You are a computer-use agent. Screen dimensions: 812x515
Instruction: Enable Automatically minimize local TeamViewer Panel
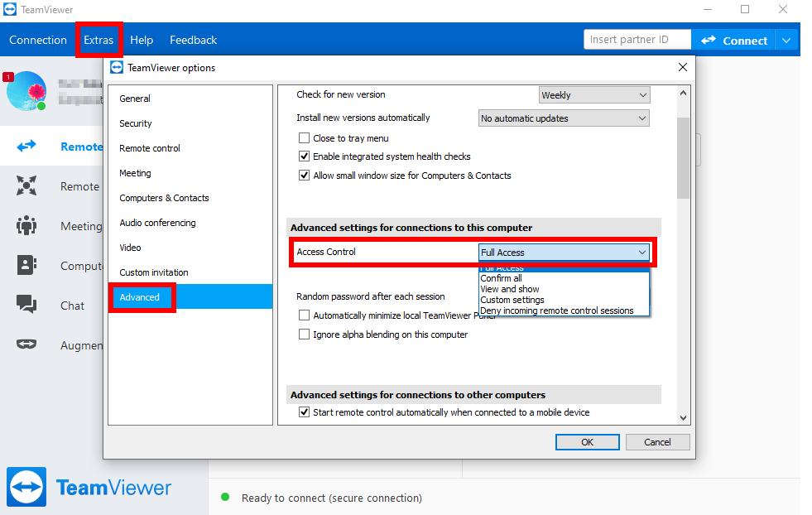(x=304, y=315)
